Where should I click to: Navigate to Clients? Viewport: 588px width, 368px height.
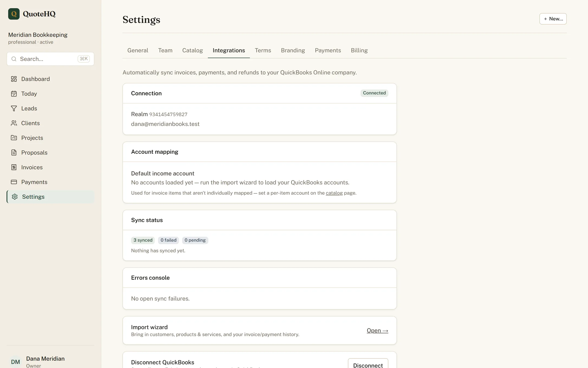50,123
